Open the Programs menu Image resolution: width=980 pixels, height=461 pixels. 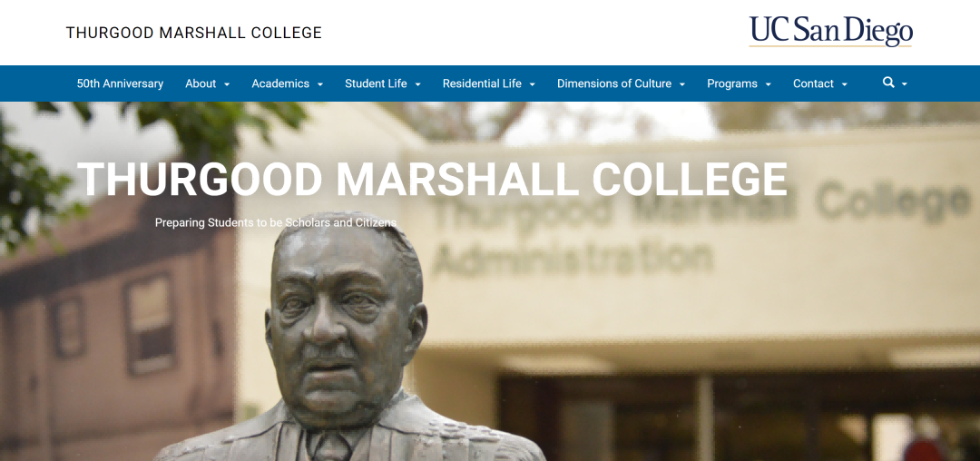[x=732, y=83]
